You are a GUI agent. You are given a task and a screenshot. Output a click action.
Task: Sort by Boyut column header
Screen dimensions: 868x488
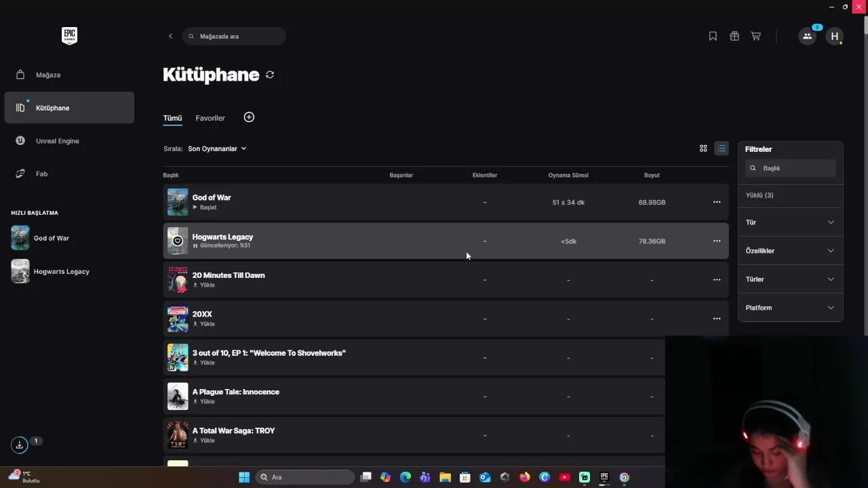(652, 175)
